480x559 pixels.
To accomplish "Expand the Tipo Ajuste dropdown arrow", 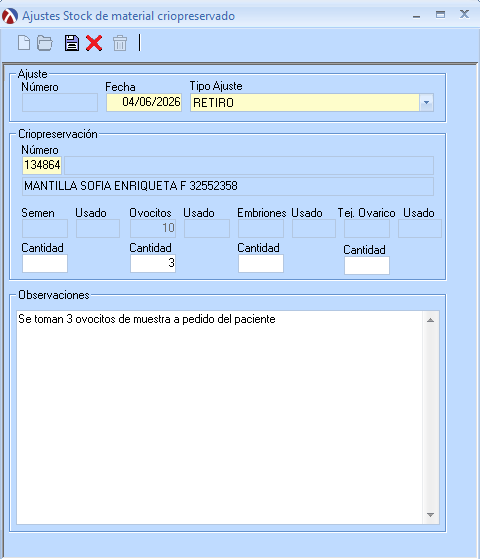I will 427,103.
